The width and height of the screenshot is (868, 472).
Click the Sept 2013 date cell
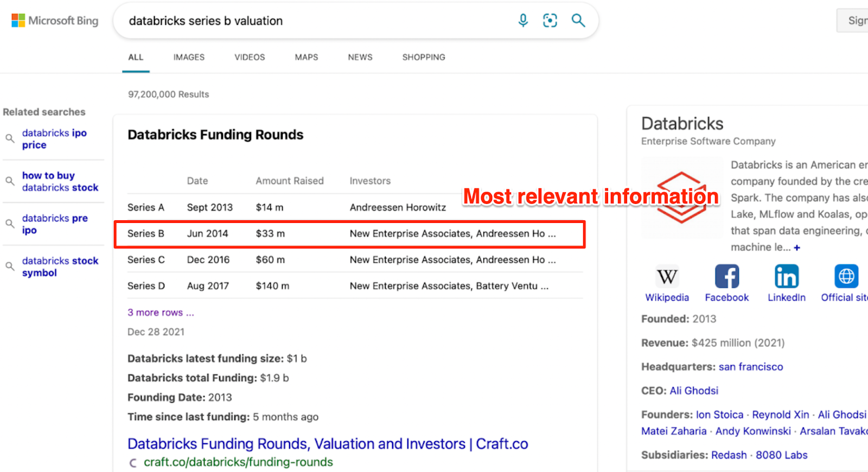click(209, 207)
